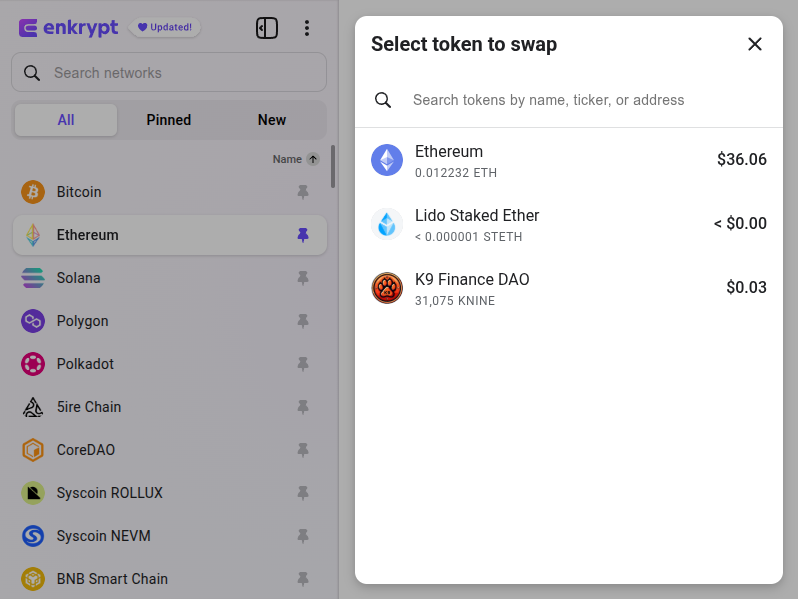Open the three-dot more options menu
798x599 pixels.
306,28
